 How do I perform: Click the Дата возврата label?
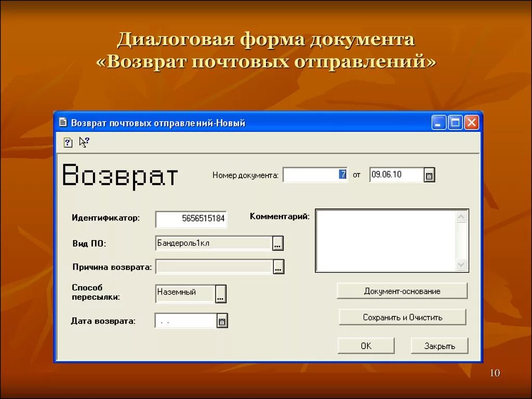(x=103, y=321)
